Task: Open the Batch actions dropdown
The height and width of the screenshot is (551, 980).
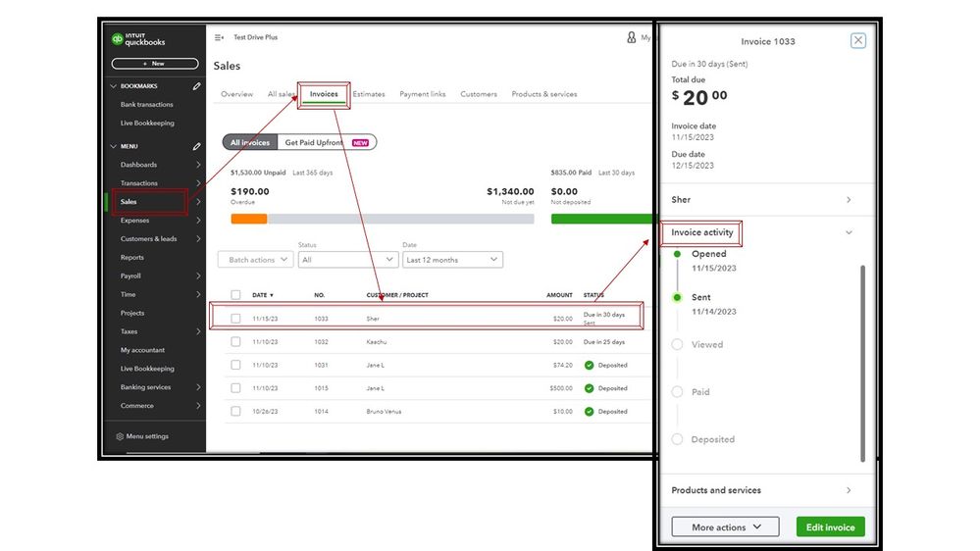Action: pyautogui.click(x=256, y=260)
